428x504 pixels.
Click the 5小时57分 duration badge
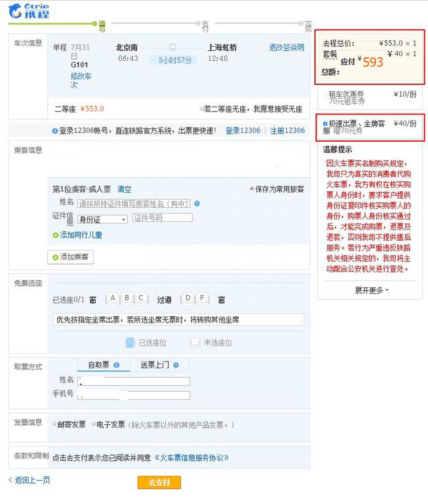click(173, 59)
